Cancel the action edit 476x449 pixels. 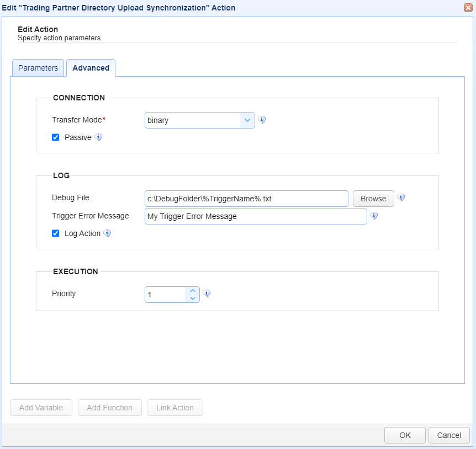coord(449,435)
